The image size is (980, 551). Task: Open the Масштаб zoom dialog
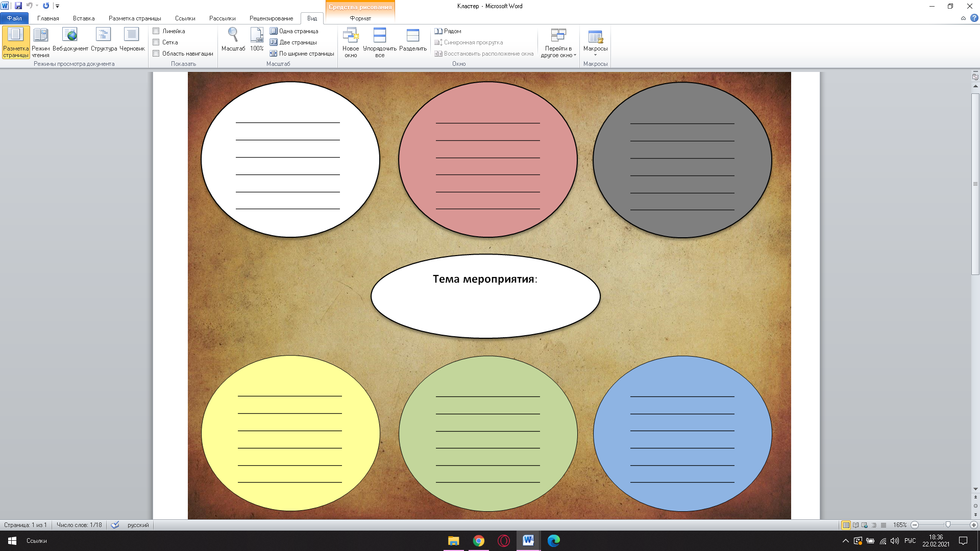pos(233,40)
